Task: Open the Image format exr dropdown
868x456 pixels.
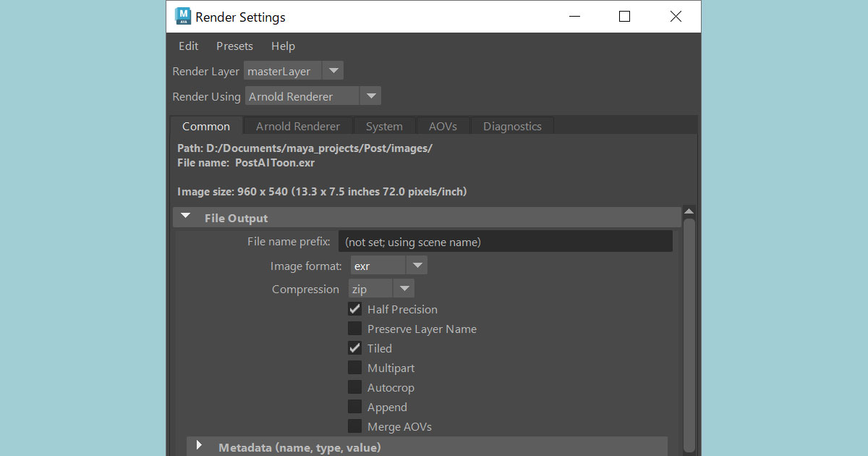Action: tap(388, 266)
